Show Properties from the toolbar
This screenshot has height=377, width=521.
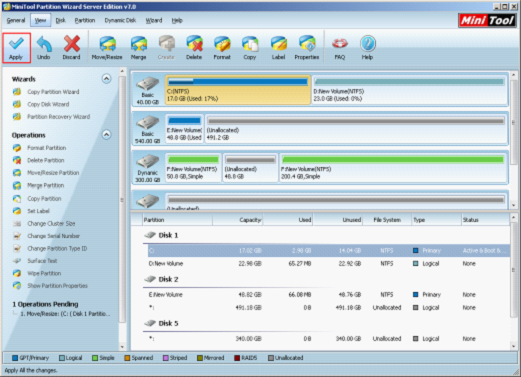pos(307,48)
